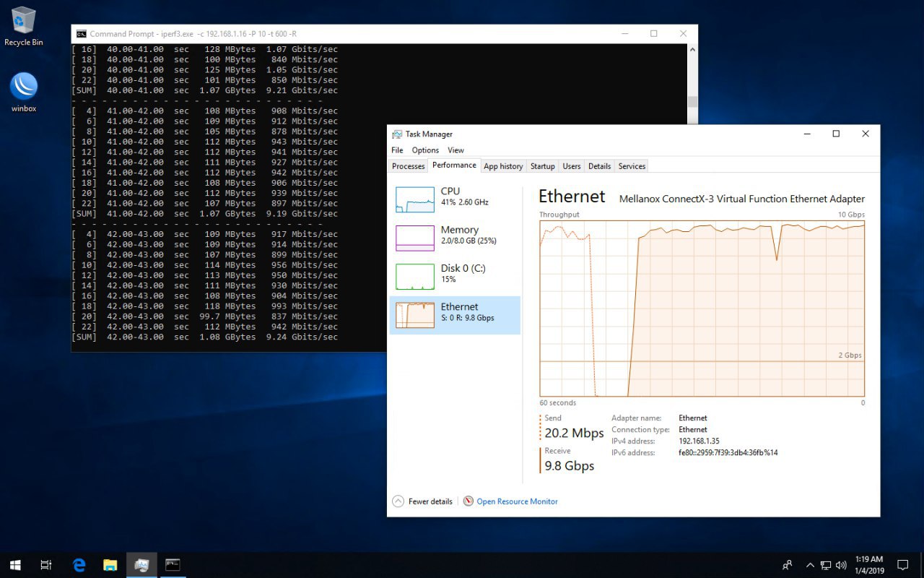Switch to the App history tab
Screen dimensions: 924x578
coord(503,166)
